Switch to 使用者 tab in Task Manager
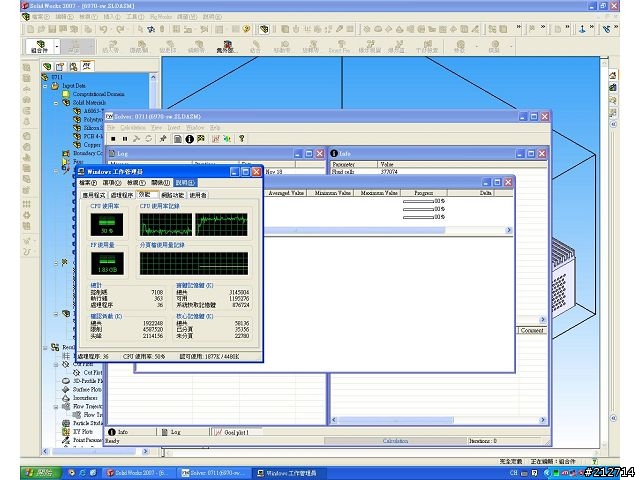Image resolution: width=640 pixels, height=480 pixels. 198,195
